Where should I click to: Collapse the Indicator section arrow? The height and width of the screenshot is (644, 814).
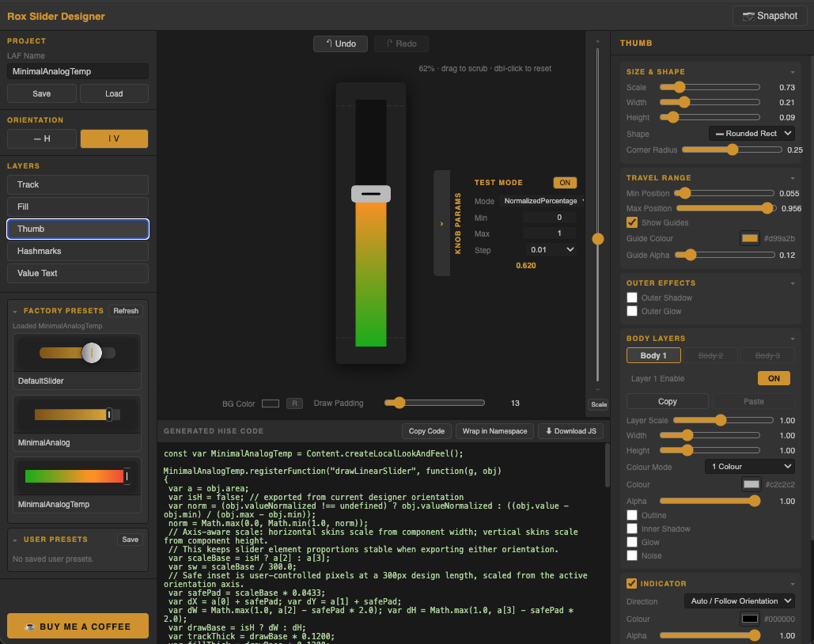(x=792, y=585)
